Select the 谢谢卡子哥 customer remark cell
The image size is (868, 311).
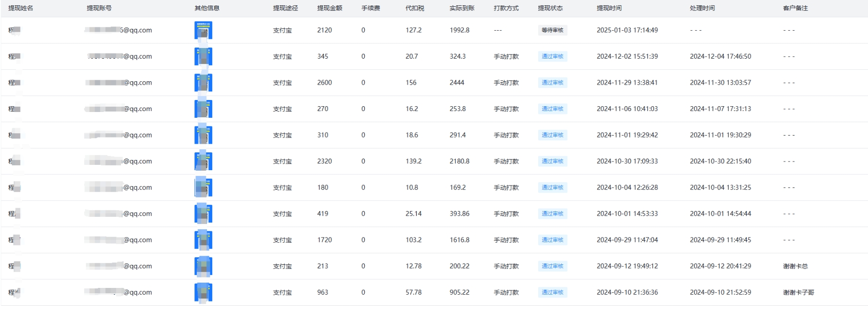[798, 292]
